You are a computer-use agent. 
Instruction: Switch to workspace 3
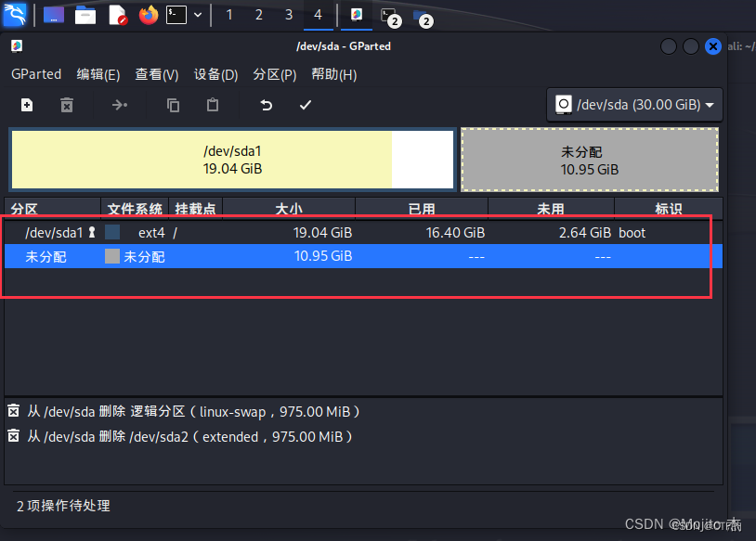tap(289, 15)
